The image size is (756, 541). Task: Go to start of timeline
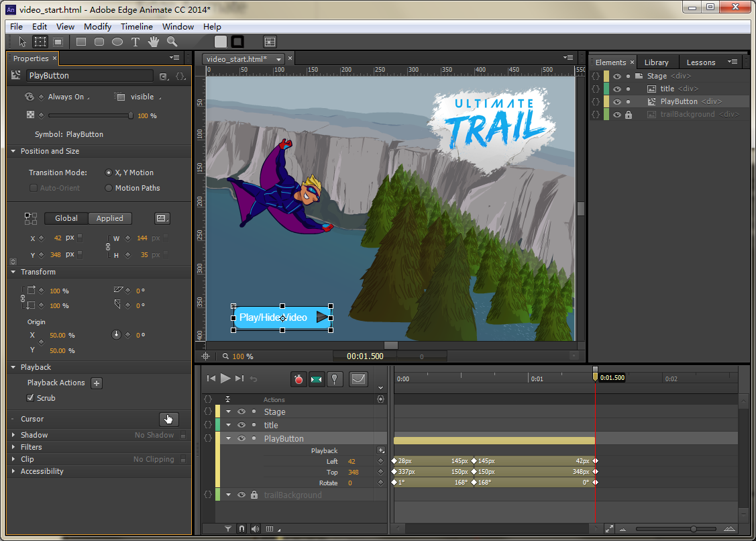tap(211, 379)
